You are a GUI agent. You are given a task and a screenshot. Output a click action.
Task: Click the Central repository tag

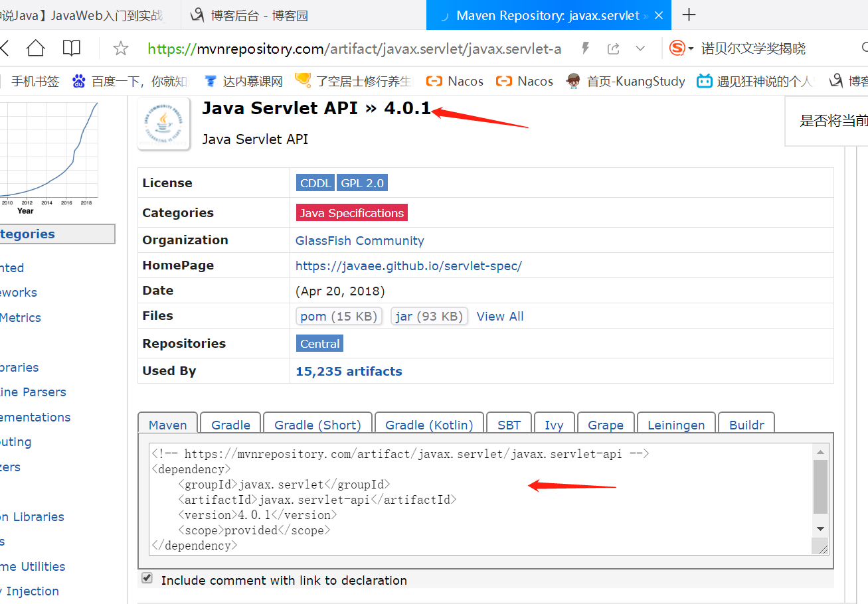pyautogui.click(x=319, y=344)
